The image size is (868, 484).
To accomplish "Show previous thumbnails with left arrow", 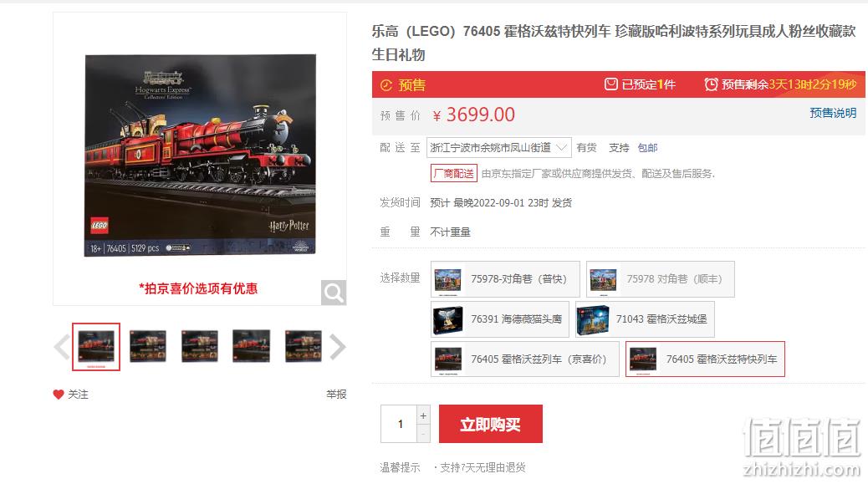I will tap(62, 348).
